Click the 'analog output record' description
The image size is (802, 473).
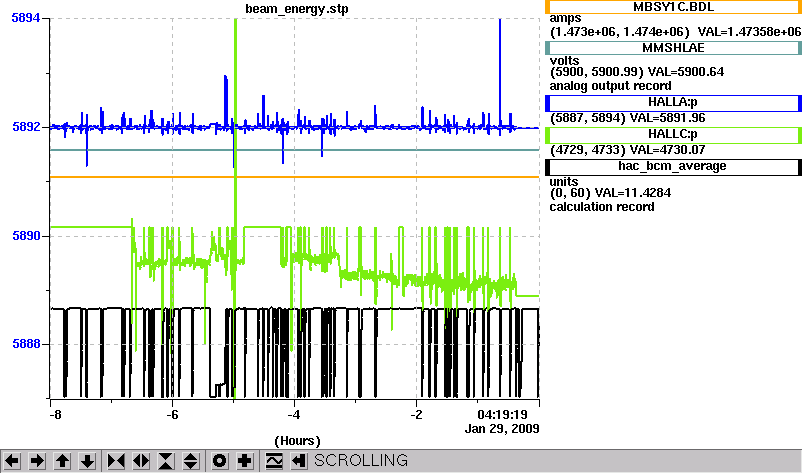click(x=611, y=86)
